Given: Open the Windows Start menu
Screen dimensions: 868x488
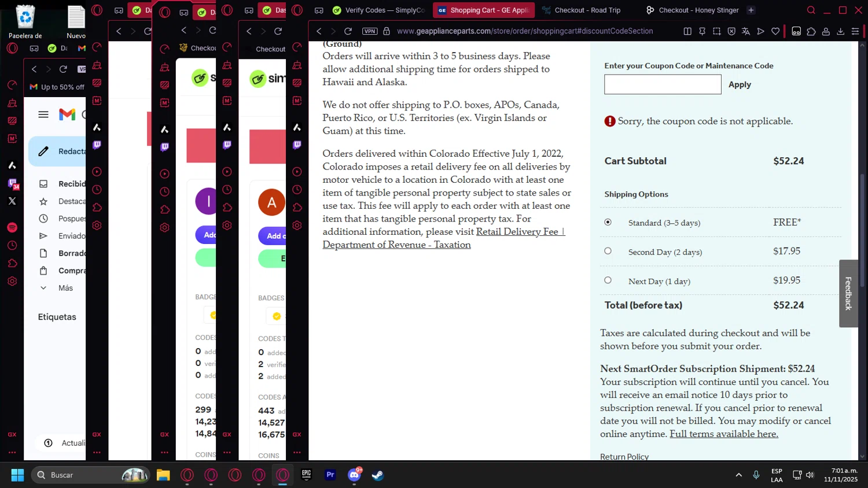Looking at the screenshot, I should 17,475.
